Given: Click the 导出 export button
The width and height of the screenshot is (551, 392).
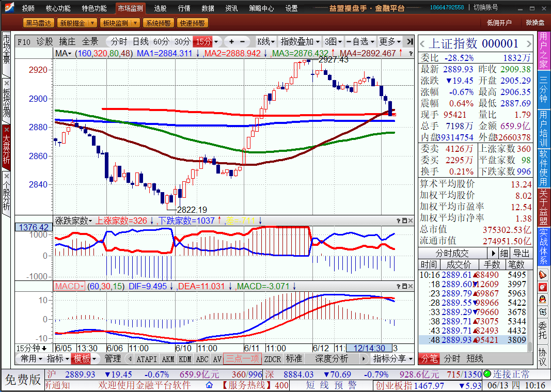Looking at the screenshot, I should tap(522, 253).
